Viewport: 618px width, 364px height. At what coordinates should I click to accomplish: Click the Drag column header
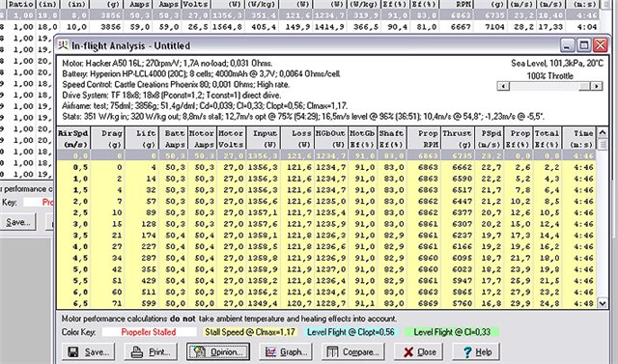(108, 139)
